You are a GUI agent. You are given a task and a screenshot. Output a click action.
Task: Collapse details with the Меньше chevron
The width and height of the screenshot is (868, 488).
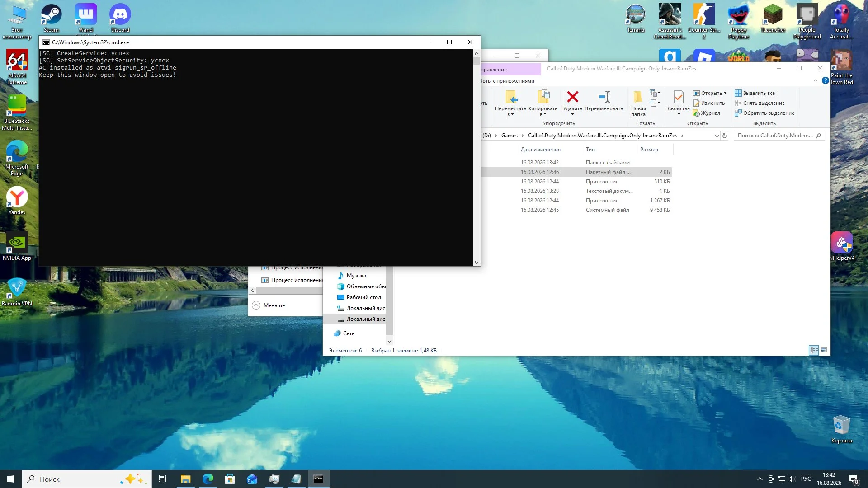point(256,305)
